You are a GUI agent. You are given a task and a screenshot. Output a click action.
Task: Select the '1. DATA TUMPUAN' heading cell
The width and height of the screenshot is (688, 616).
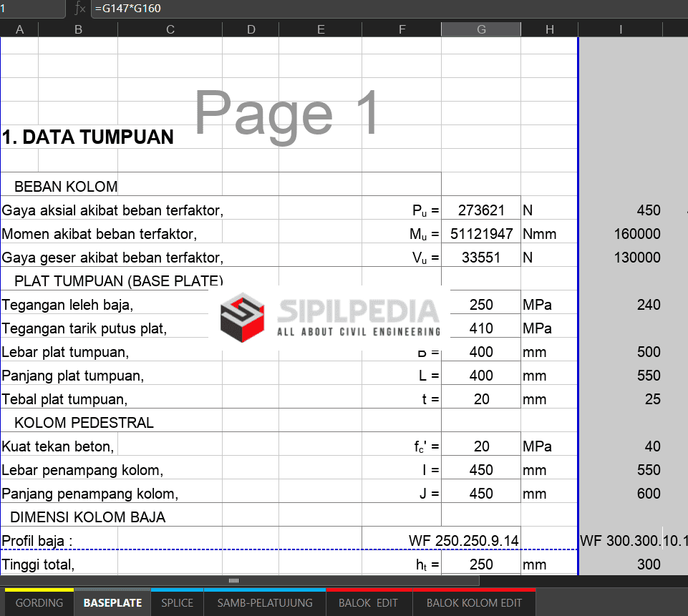(87, 137)
